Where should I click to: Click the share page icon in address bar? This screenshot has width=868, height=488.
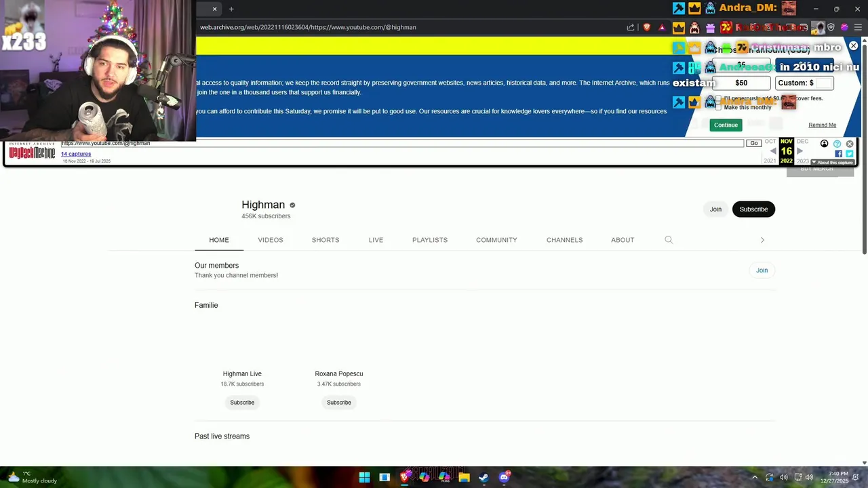[631, 27]
